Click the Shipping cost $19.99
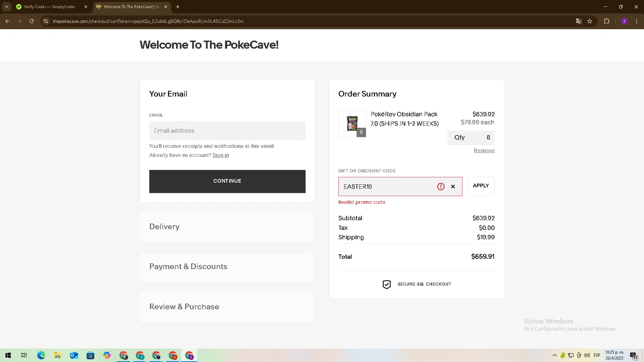 tap(486, 237)
